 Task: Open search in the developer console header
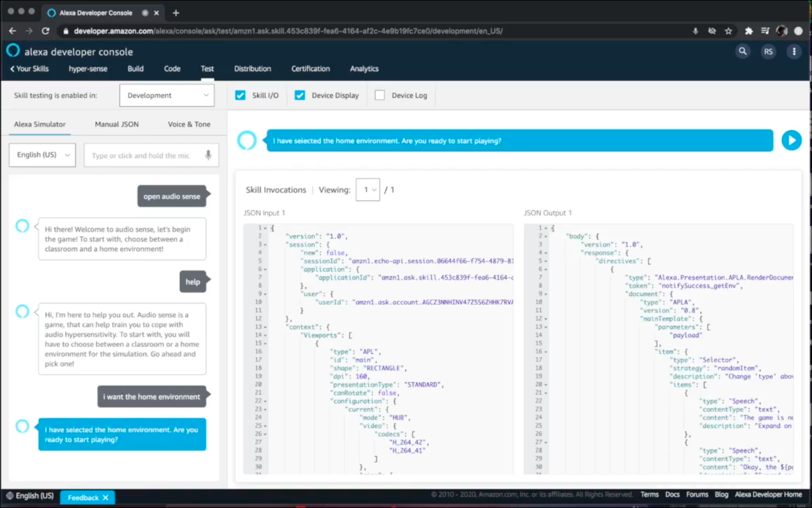(743, 51)
